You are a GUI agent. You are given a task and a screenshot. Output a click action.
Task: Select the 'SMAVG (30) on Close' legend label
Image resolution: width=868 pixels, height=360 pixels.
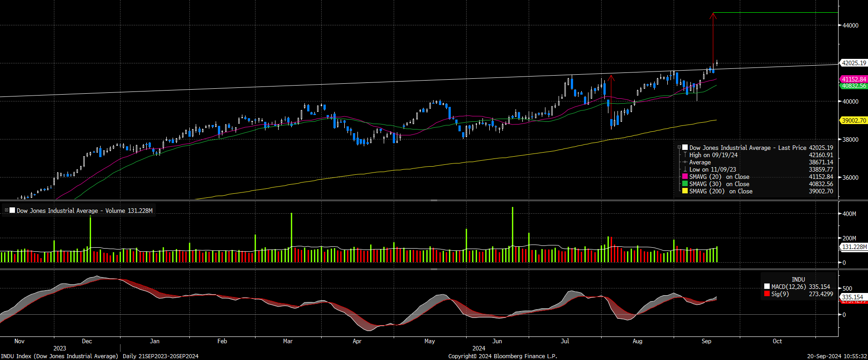719,184
